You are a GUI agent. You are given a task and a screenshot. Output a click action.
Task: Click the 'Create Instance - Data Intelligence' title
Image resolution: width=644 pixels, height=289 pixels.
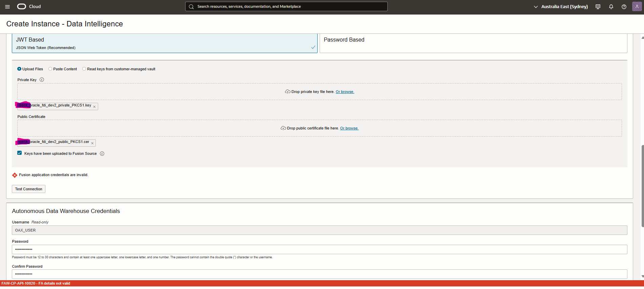tap(65, 24)
